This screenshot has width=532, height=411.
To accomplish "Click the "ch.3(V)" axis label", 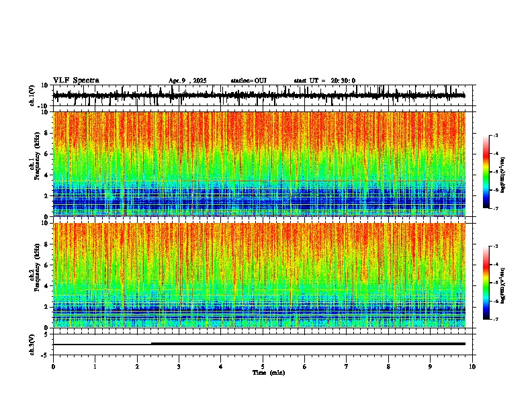I will coord(32,345).
